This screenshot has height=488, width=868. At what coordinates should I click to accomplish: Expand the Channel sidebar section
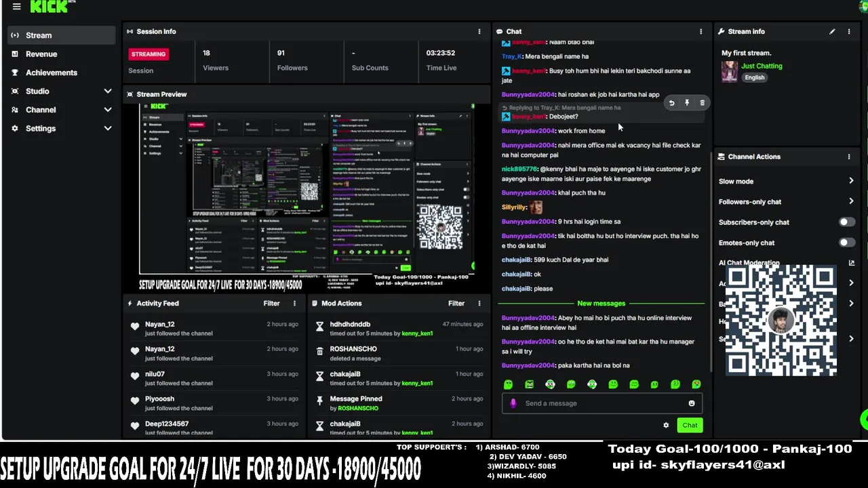108,110
